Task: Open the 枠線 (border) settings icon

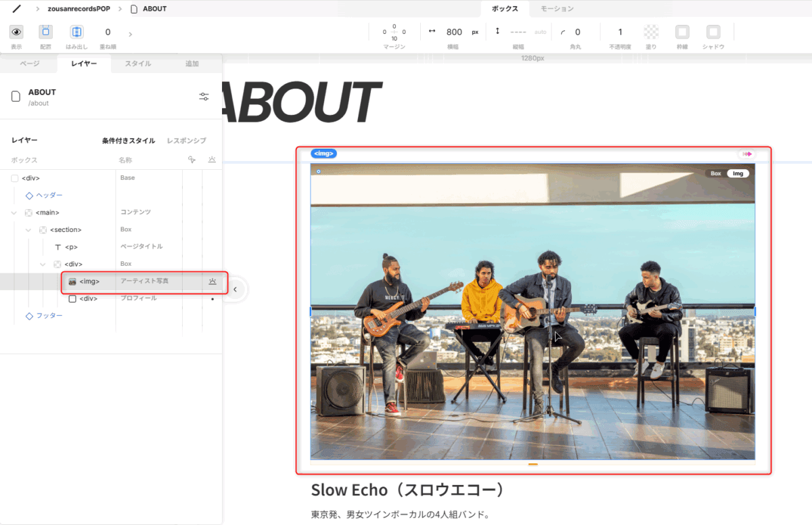Action: 682,32
